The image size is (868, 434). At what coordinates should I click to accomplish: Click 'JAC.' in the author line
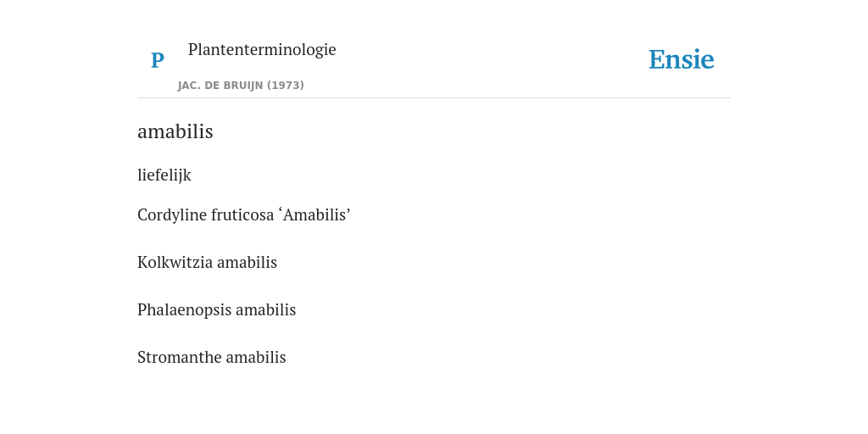[190, 86]
